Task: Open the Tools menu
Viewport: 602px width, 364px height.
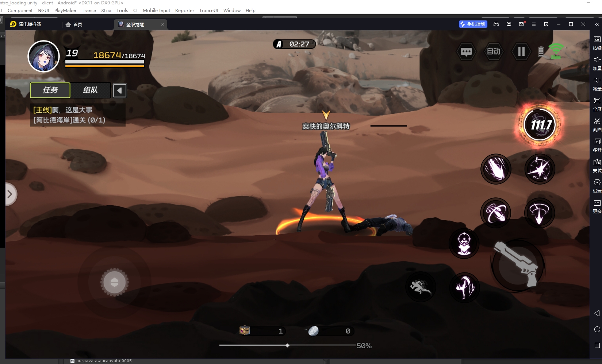Action: 122,10
